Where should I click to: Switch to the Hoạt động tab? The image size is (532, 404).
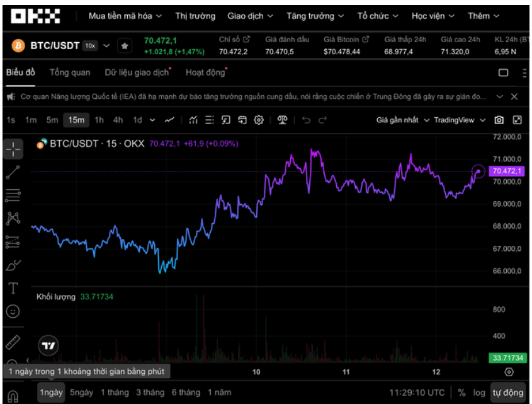coord(206,72)
